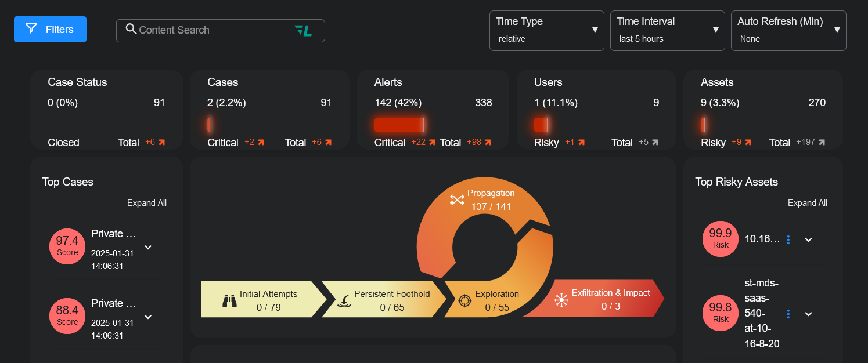Image resolution: width=868 pixels, height=363 pixels.
Task: Click the Critical alerts red progress bar
Action: point(399,125)
